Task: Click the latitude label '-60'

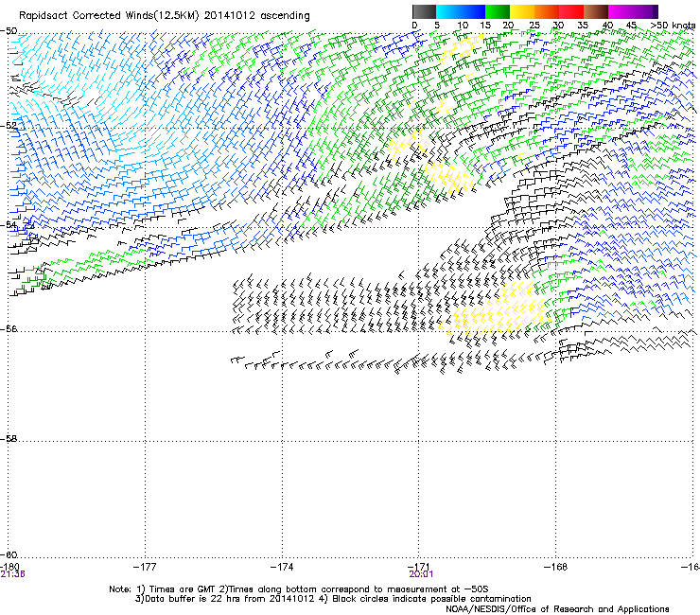Action: coord(9,554)
